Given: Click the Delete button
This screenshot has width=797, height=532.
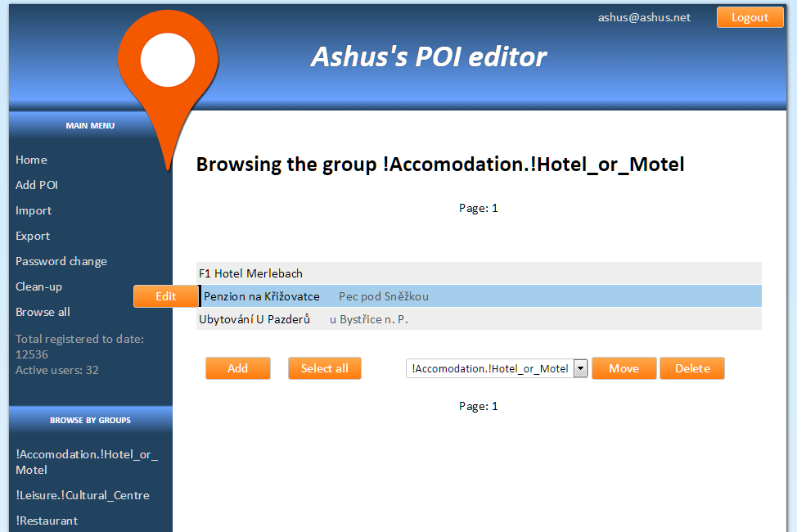Looking at the screenshot, I should click(691, 368).
